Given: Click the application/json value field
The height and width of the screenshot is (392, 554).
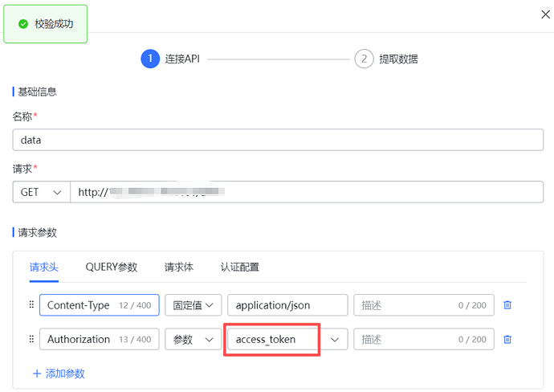Looking at the screenshot, I should point(287,305).
